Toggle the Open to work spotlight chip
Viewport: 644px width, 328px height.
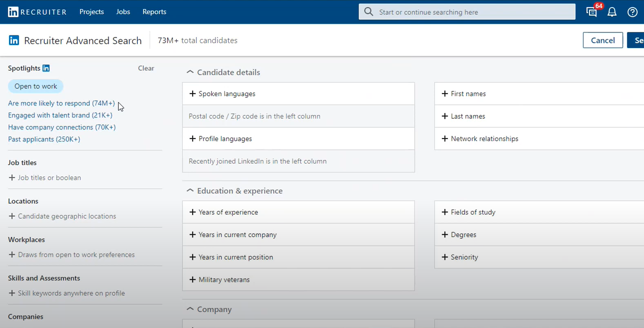tap(36, 86)
